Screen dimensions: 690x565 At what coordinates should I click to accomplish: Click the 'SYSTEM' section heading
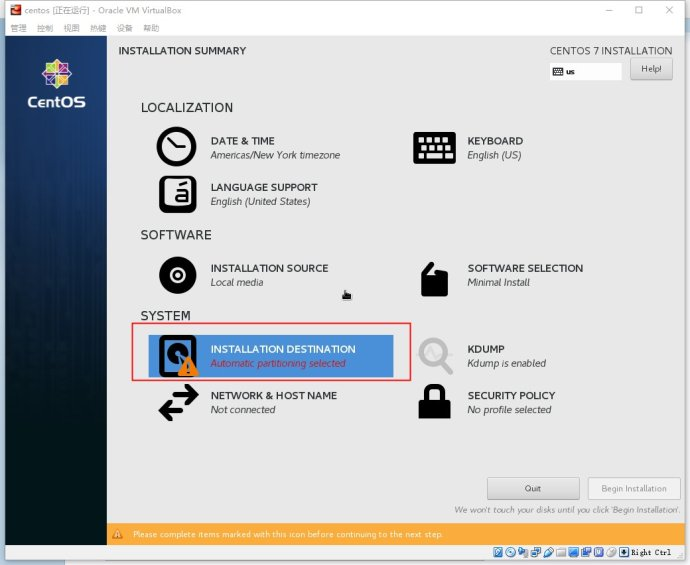[x=165, y=316]
